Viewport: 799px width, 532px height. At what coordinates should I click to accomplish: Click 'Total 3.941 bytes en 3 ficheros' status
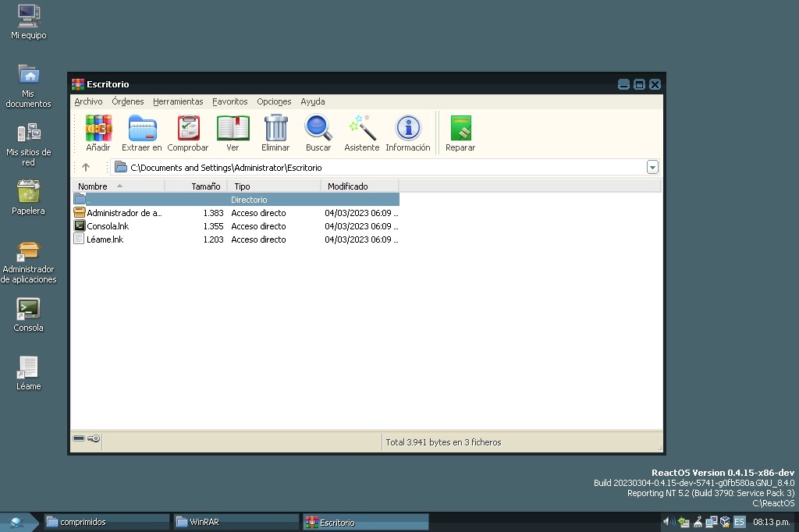(x=443, y=442)
